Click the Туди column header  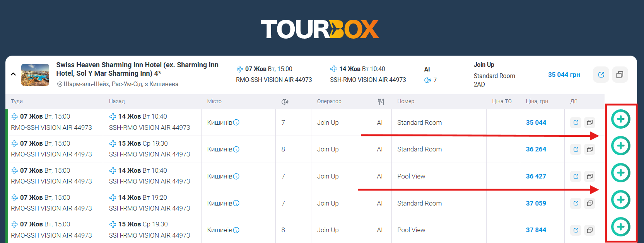point(17,101)
